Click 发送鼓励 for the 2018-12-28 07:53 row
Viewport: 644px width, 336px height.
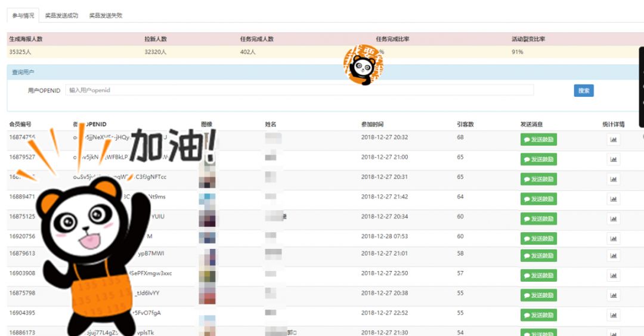(x=538, y=238)
